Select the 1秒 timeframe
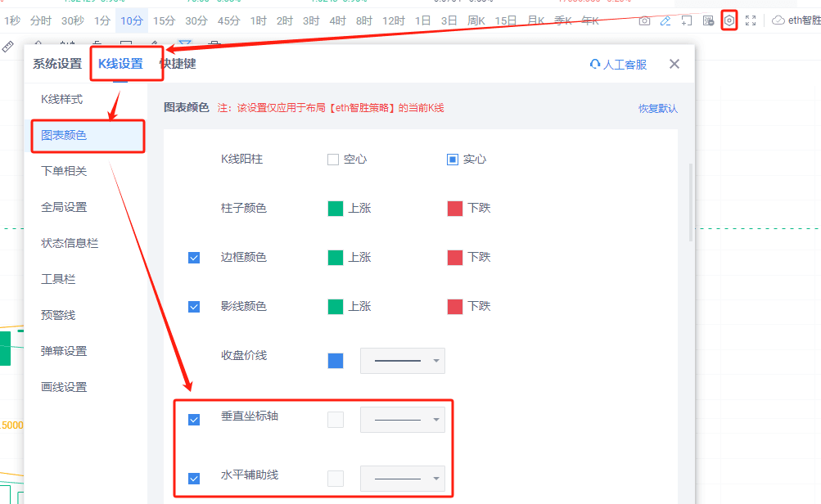Screen dimensions: 821x504 click(12, 21)
